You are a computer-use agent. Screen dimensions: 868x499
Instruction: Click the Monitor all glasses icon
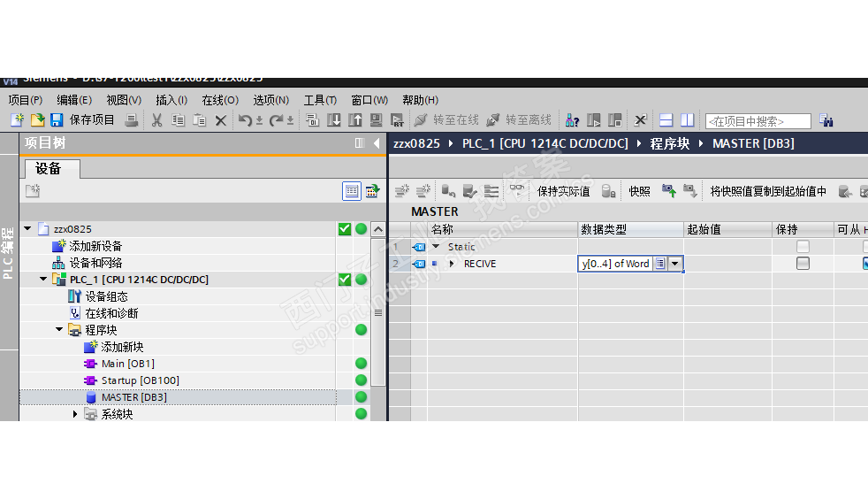[517, 190]
